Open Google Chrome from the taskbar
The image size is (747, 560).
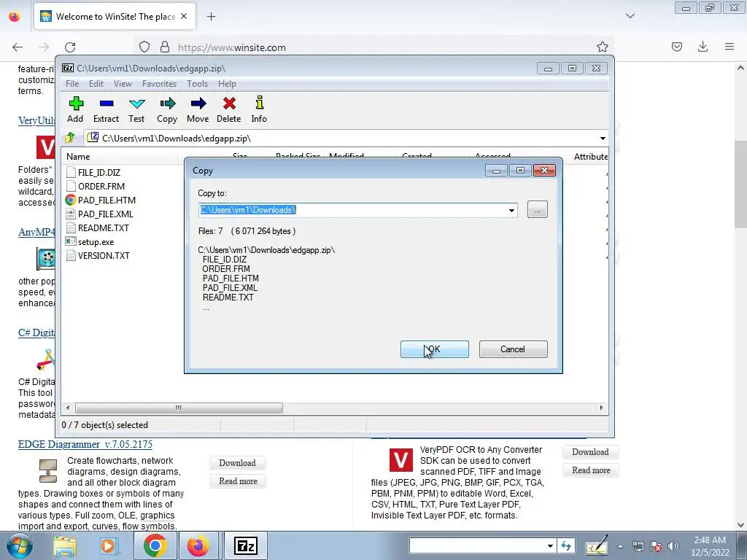[155, 545]
